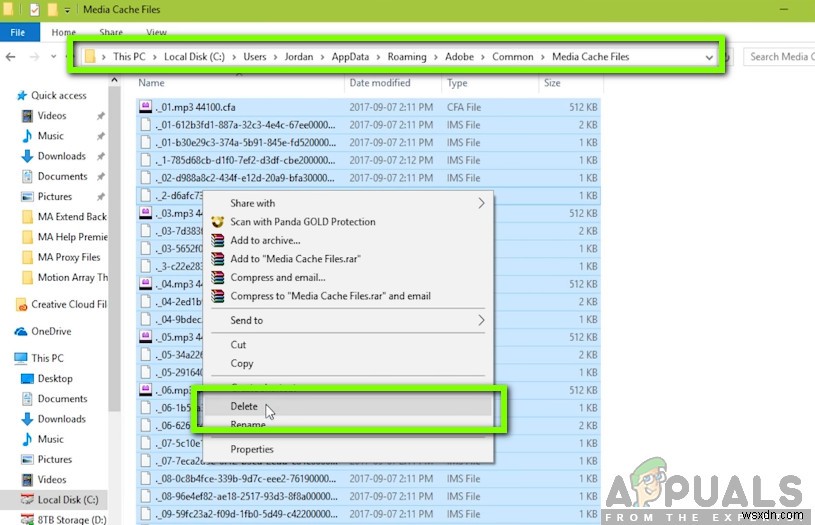Click the Search Media Cache Files box
815x525 pixels.
pyautogui.click(x=779, y=57)
